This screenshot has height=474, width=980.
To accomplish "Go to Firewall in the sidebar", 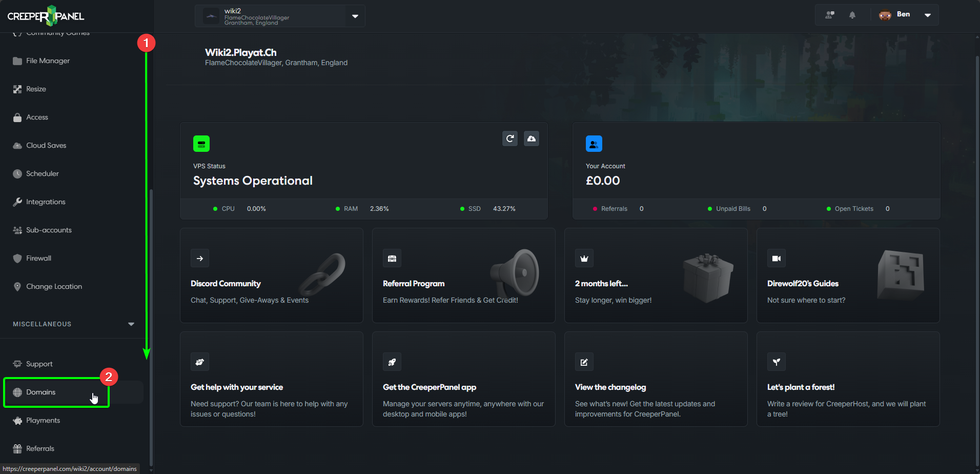I will tap(38, 258).
